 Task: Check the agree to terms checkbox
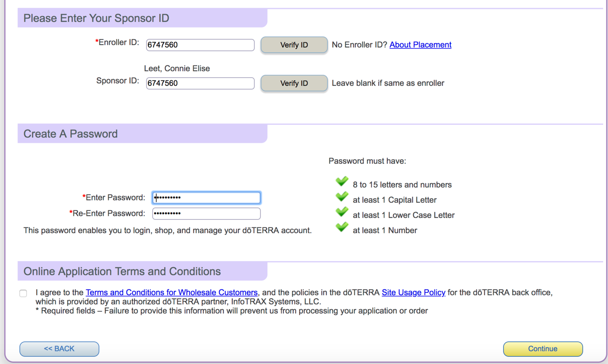tap(23, 293)
